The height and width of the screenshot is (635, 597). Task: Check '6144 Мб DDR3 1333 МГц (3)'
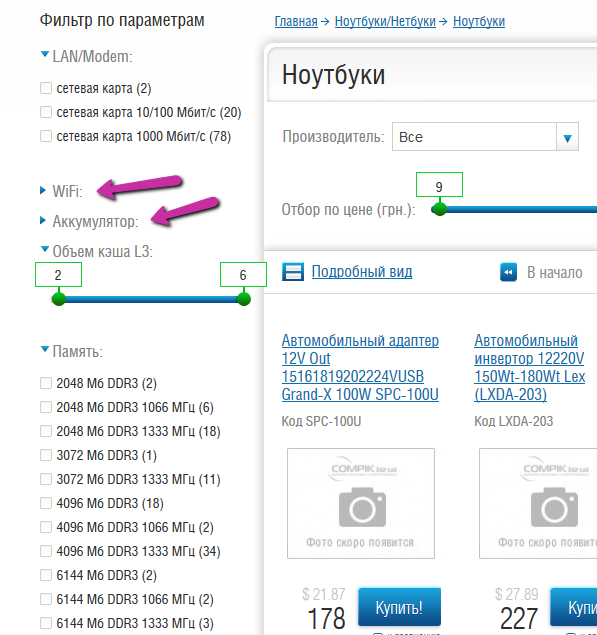pyautogui.click(x=46, y=622)
